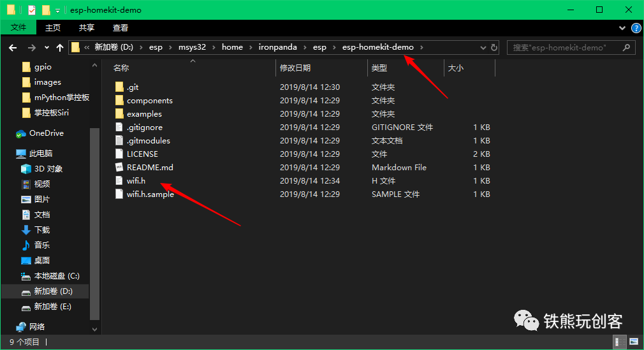Sort files by 修改日期 date column

click(x=321, y=68)
